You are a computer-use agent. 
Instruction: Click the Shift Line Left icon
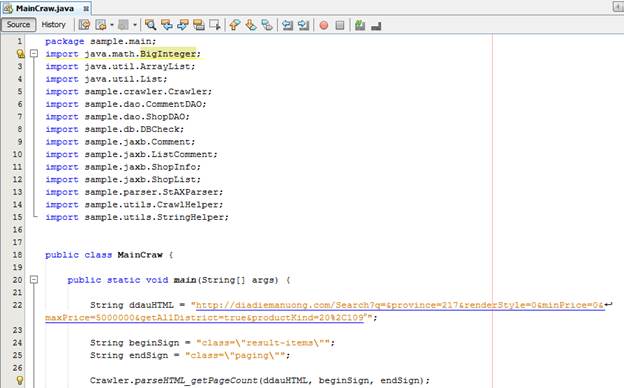coord(287,25)
